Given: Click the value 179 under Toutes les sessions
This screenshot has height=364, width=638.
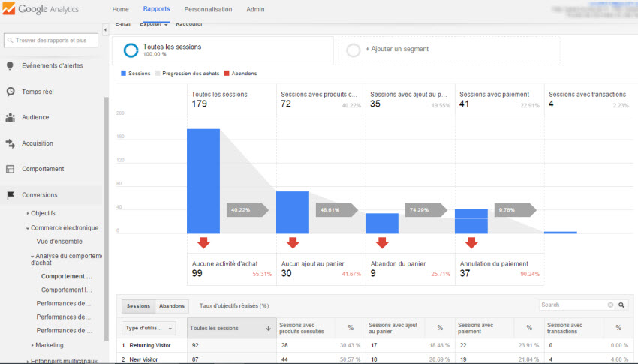Looking at the screenshot, I should click(200, 104).
